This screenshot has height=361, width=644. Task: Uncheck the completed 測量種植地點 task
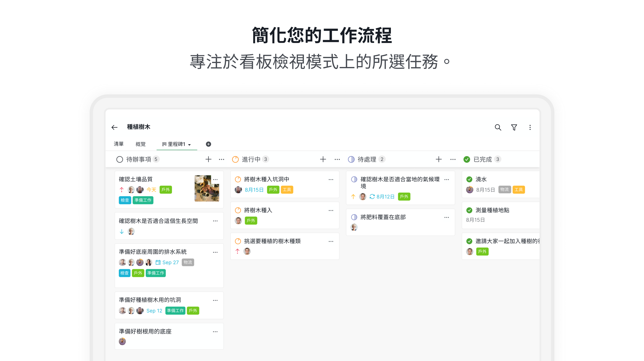pyautogui.click(x=469, y=210)
